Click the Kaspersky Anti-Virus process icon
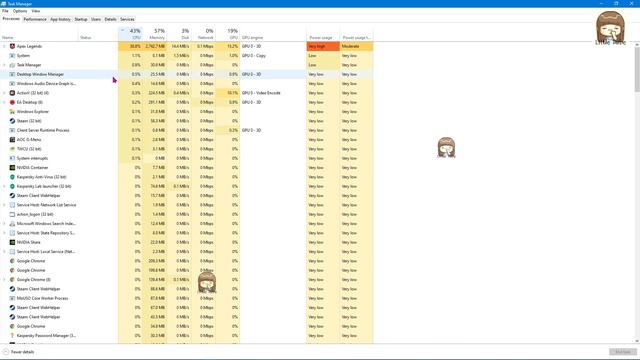The image size is (640, 360). [x=12, y=177]
